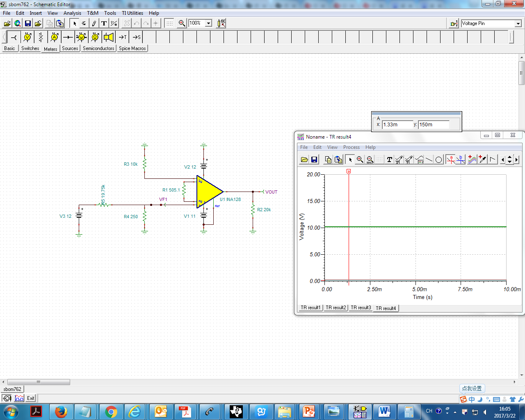Open the 100% zoom level dropdown

pyautogui.click(x=208, y=23)
